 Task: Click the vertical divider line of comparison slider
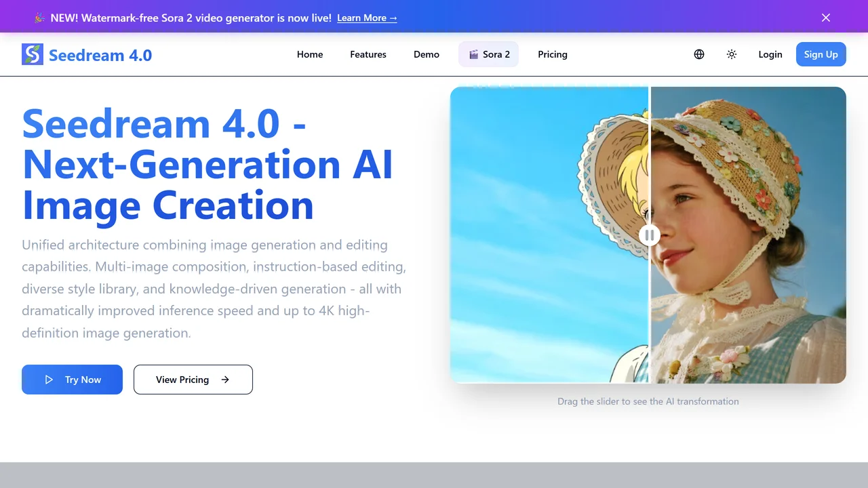[649, 235]
